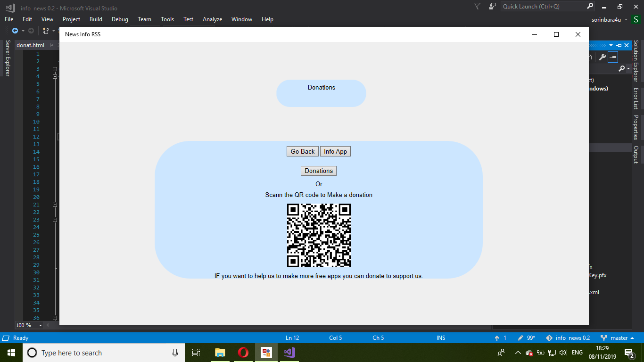644x362 pixels.
Task: Open the Build menu
Action: pyautogui.click(x=96, y=19)
